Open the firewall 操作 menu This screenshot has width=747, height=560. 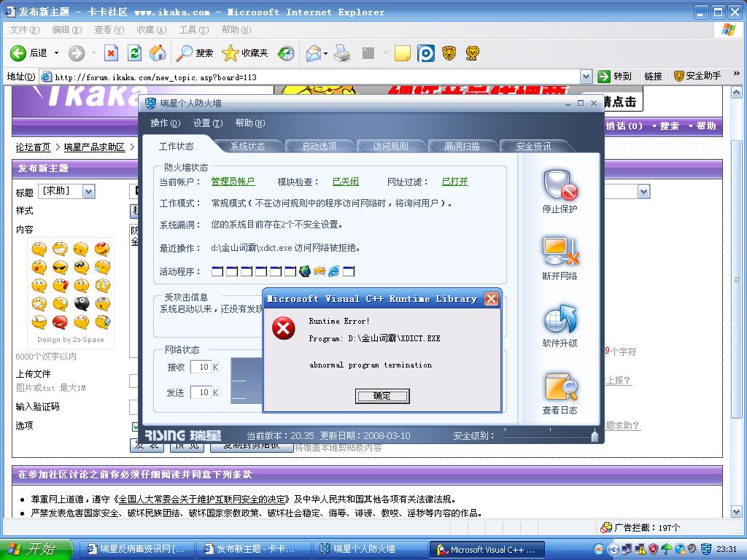[165, 122]
